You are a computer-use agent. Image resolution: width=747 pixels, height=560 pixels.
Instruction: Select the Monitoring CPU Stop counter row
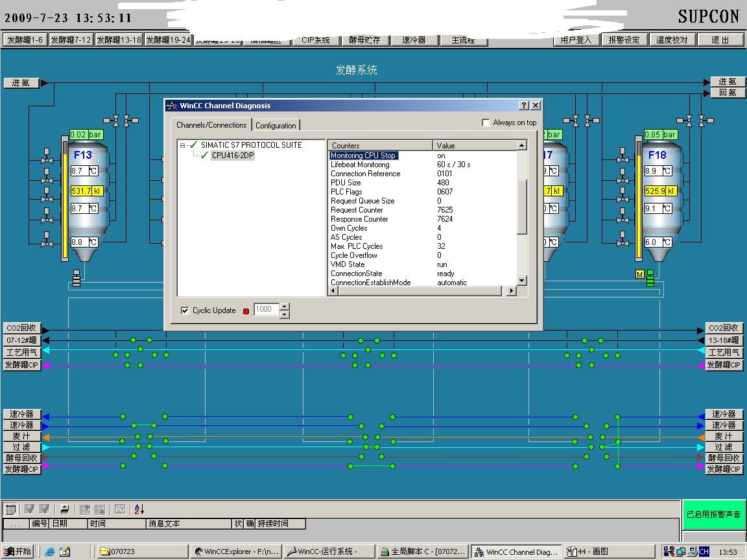(x=364, y=156)
